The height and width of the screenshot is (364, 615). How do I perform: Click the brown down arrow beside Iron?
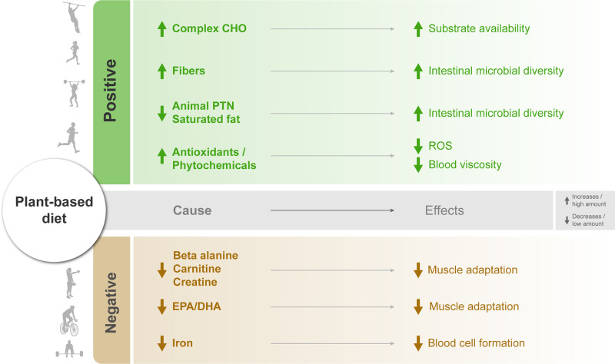click(x=162, y=343)
